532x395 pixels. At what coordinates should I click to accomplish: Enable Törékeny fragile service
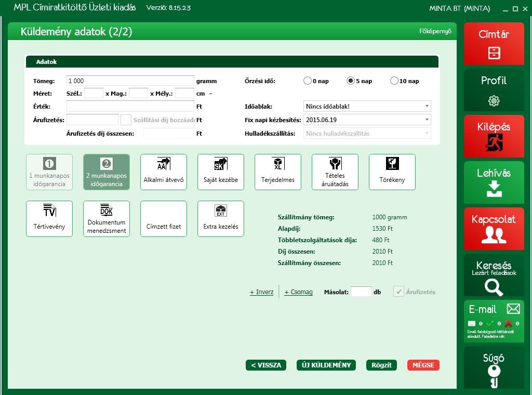pyautogui.click(x=392, y=172)
